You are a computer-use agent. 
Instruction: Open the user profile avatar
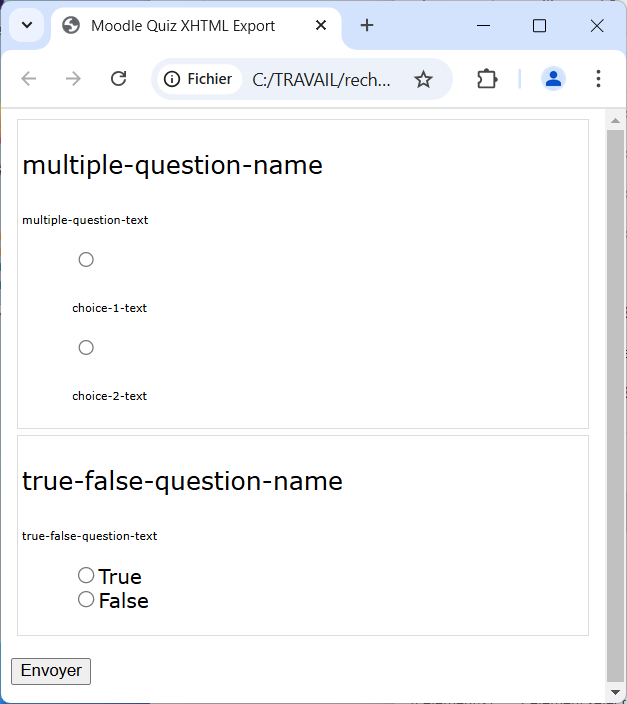click(553, 79)
